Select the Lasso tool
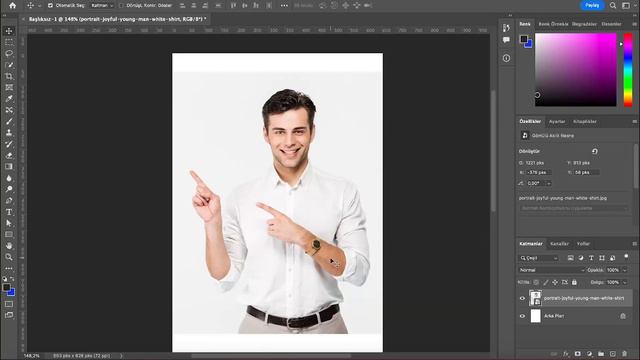 click(9, 53)
